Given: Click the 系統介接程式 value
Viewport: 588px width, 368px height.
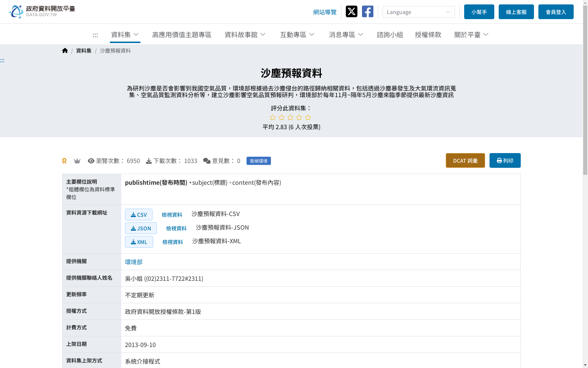Looking at the screenshot, I should tap(143, 361).
